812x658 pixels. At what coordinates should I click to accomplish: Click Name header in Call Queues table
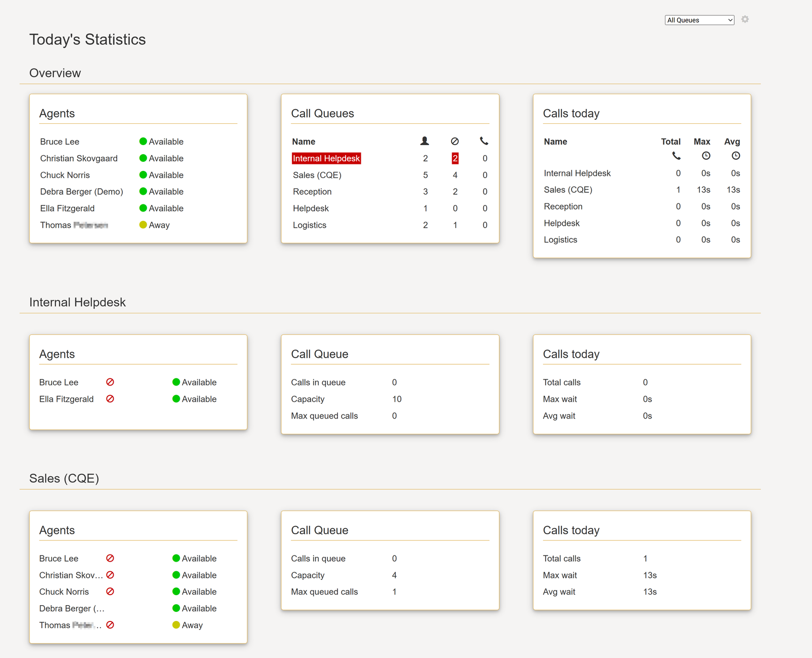[303, 142]
